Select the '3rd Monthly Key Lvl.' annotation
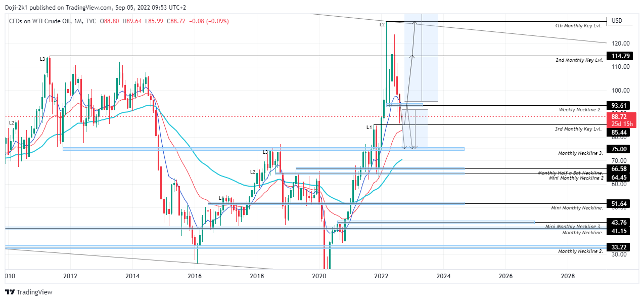644x301 pixels. pos(577,129)
